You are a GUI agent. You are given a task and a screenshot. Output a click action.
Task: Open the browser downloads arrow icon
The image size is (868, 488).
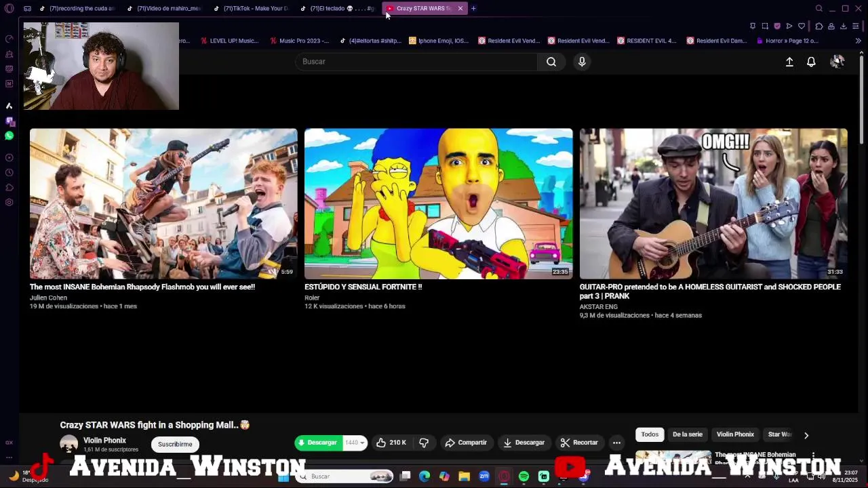pyautogui.click(x=844, y=26)
